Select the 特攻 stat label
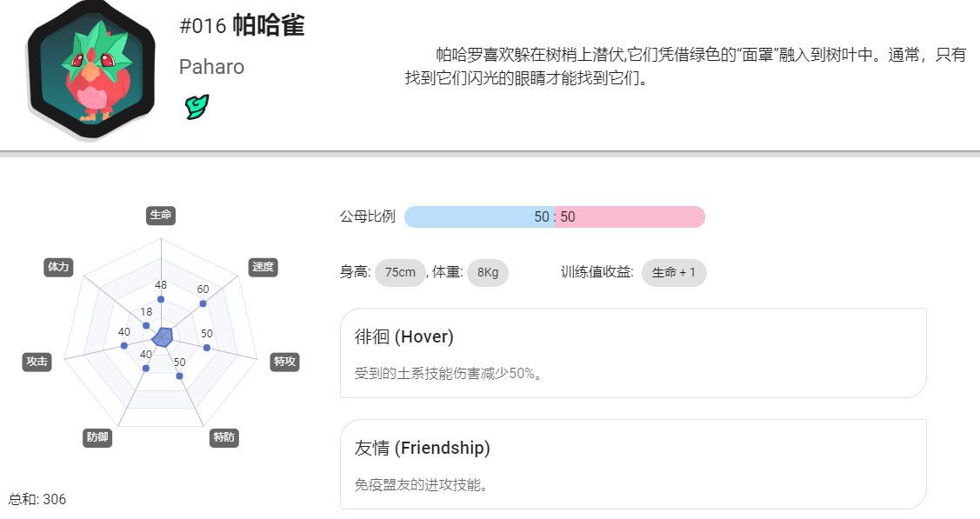Viewport: 980px width, 519px height. (x=284, y=362)
